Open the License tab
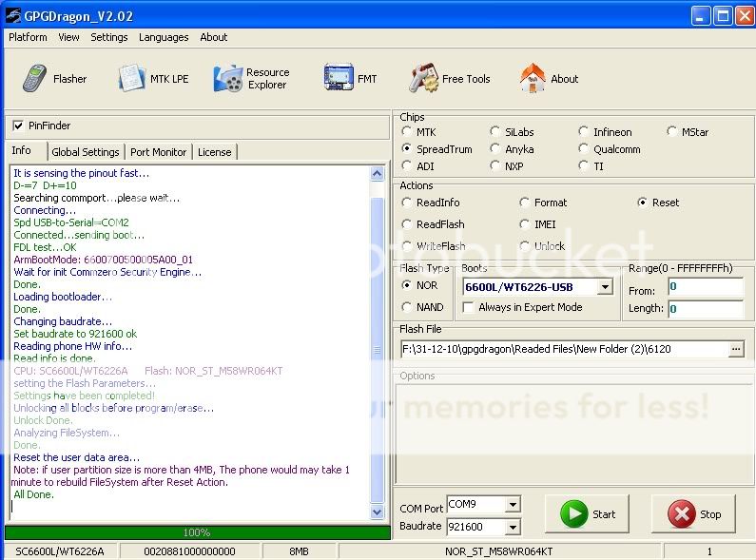Image resolution: width=756 pixels, height=560 pixels. point(215,152)
